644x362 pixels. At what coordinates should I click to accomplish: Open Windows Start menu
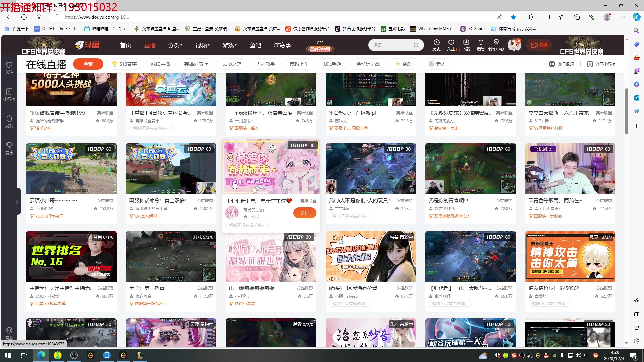point(8,355)
